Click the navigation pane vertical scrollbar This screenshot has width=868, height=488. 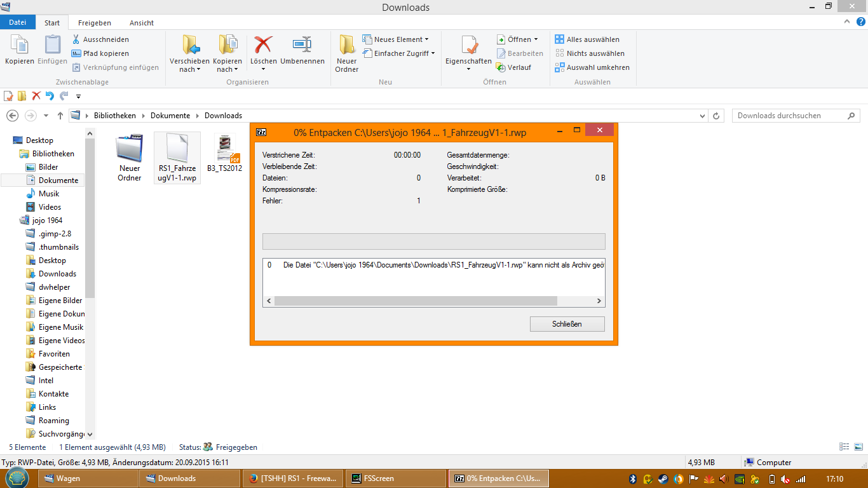click(90, 219)
